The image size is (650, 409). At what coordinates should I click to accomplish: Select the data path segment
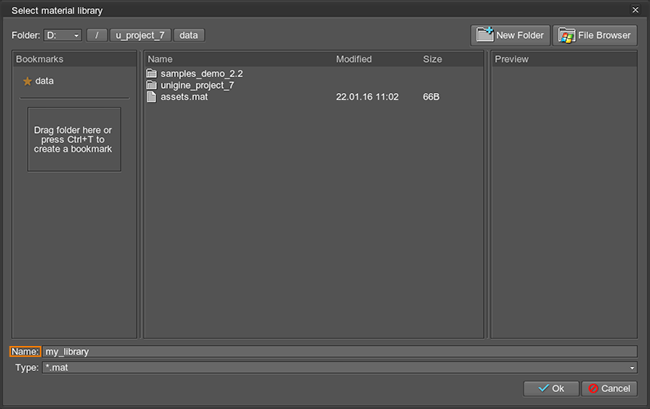click(x=189, y=35)
